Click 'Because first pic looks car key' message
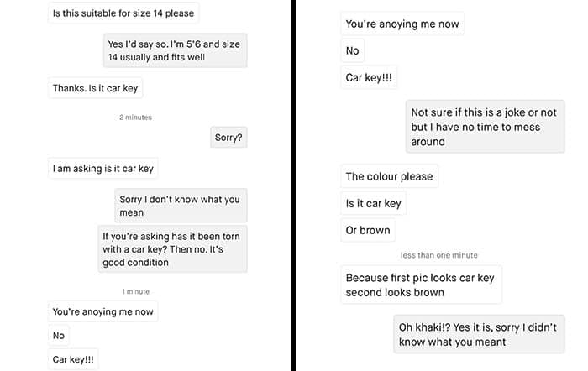The width and height of the screenshot is (588, 371). click(x=421, y=285)
